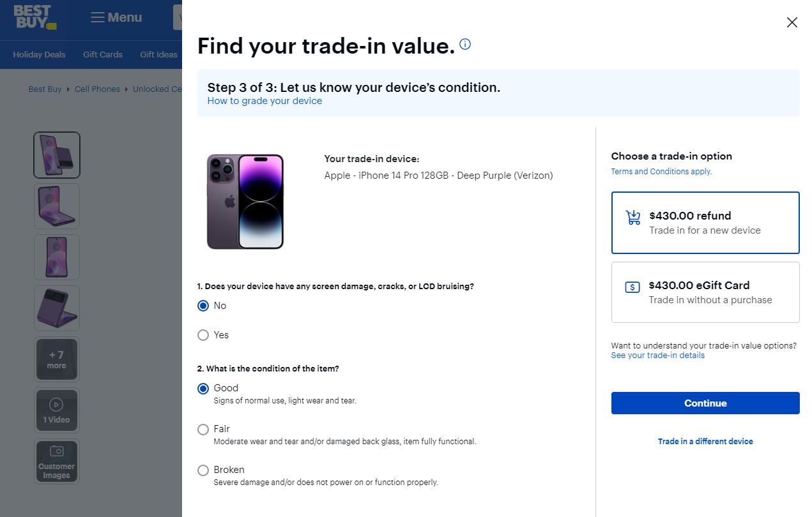Open Customer Images camera thumbnail
Viewport: 812px width, 517px height.
56,461
